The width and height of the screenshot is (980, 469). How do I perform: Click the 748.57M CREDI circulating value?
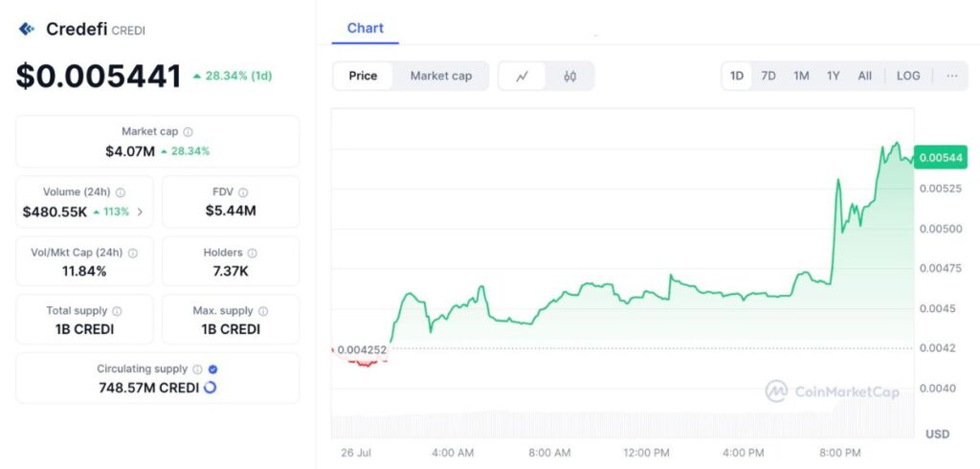pos(148,388)
